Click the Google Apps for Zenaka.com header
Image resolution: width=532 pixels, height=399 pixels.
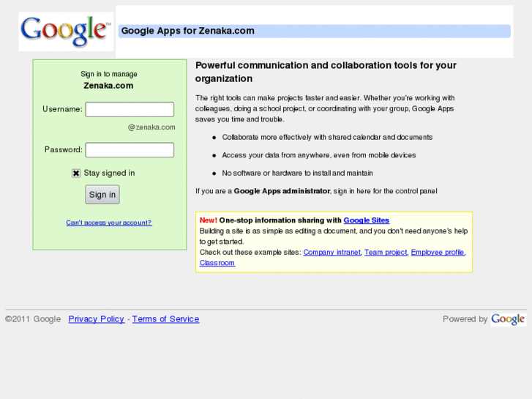188,31
